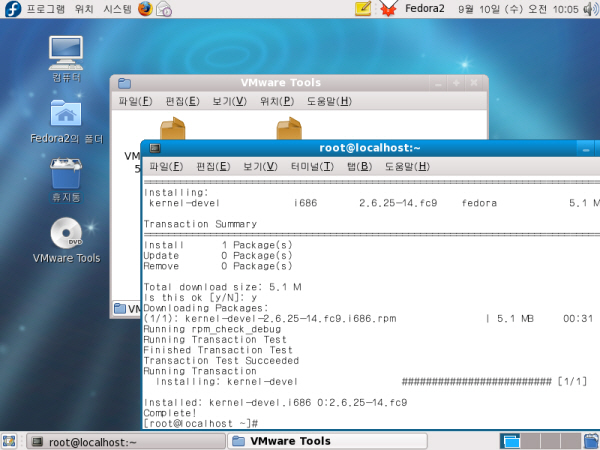Open 편집(E) menu in VMware Tools window
This screenshot has width=600, height=450.
point(183,101)
